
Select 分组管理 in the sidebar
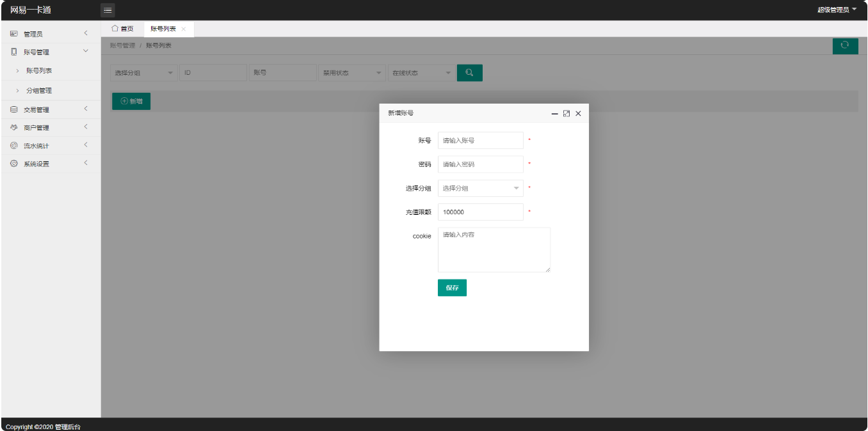coord(39,91)
